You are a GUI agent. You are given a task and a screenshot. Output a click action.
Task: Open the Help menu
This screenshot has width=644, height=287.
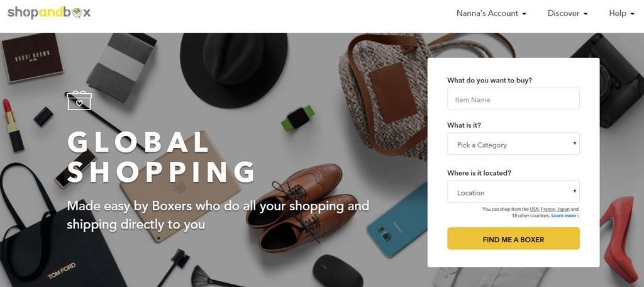pyautogui.click(x=622, y=14)
